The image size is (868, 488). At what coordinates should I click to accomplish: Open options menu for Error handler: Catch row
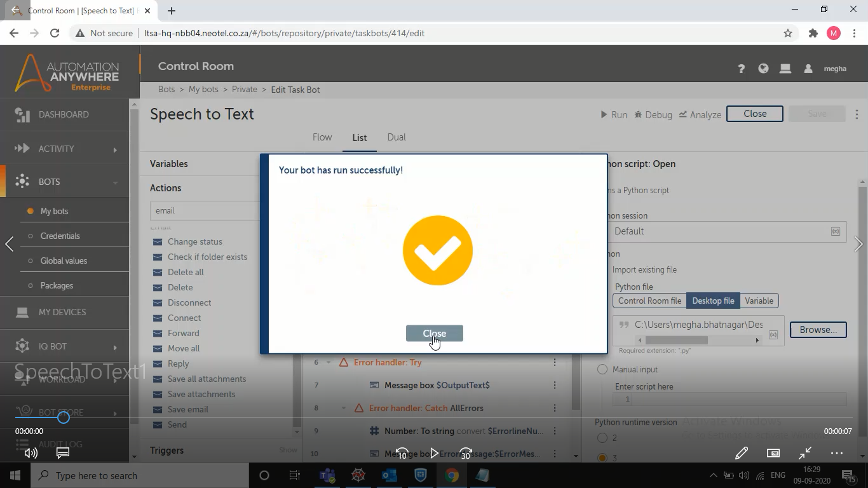[555, 408]
